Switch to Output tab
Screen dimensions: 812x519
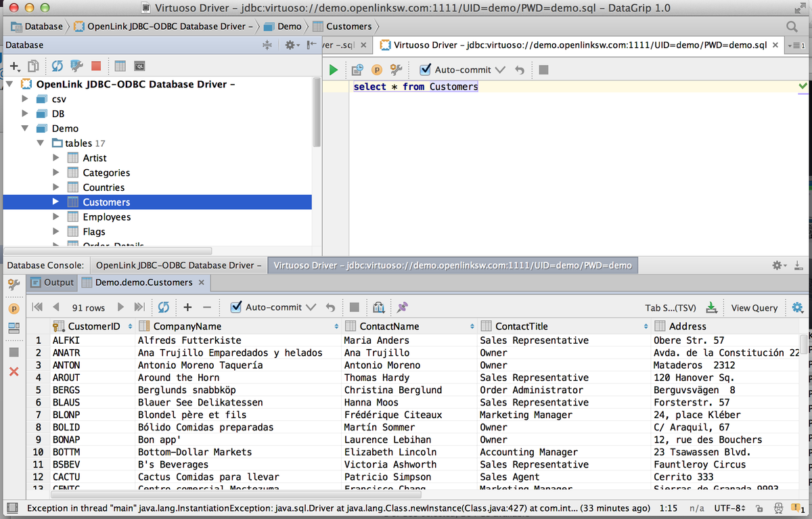(x=52, y=282)
